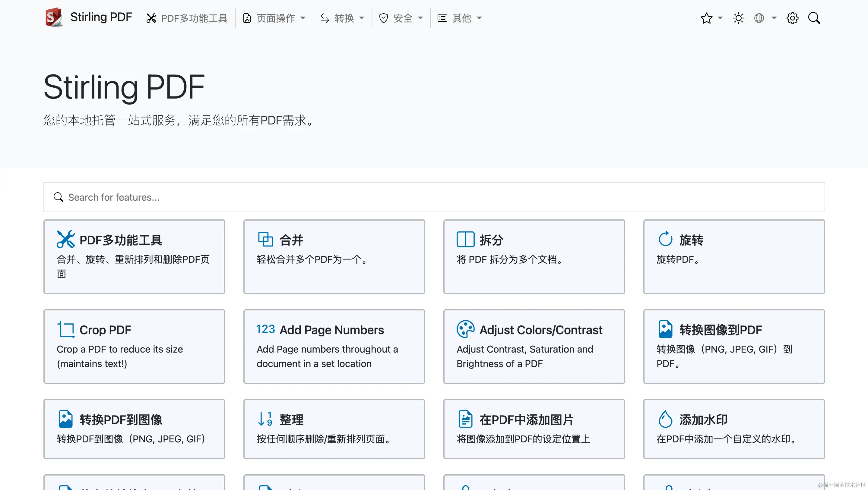Expand the 其他 dropdown arrow
Viewport: 868px width, 490px height.
479,18
